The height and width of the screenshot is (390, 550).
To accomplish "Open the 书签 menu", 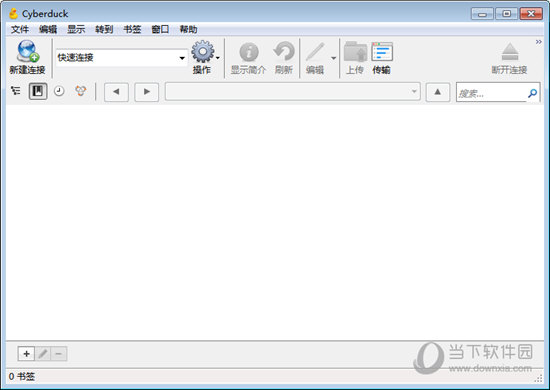I will point(132,29).
